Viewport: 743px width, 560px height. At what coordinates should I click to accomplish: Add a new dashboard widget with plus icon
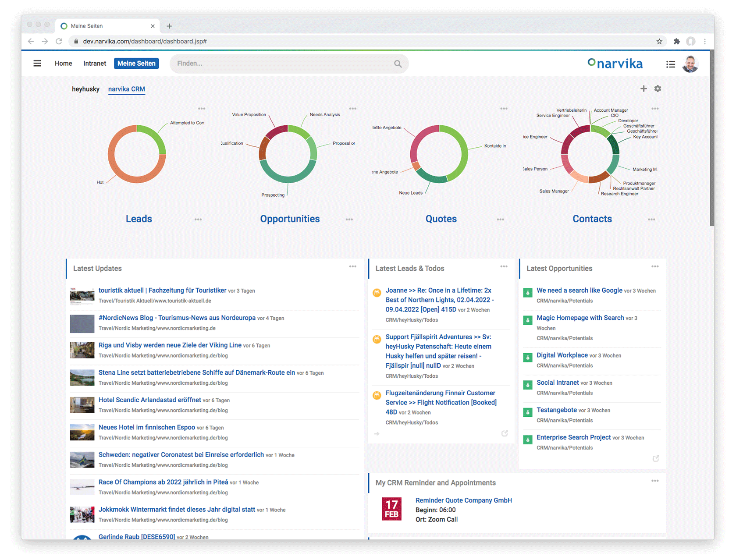(x=643, y=89)
